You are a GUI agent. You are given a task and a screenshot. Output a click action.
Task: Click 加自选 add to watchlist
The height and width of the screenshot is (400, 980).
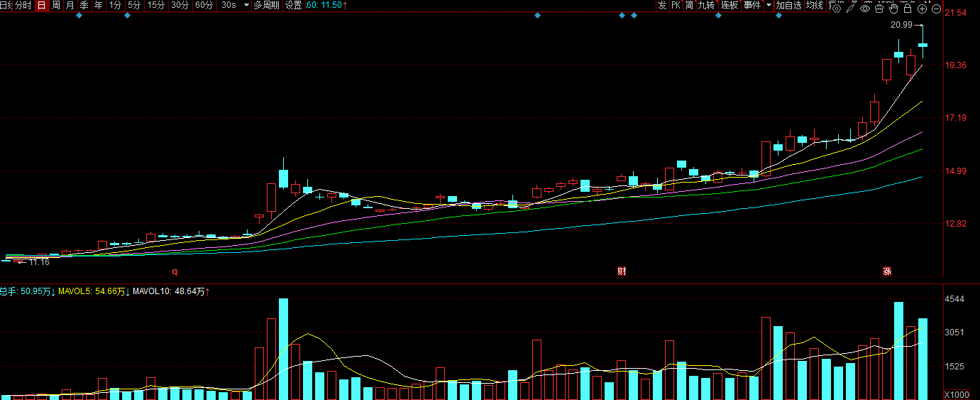[789, 5]
